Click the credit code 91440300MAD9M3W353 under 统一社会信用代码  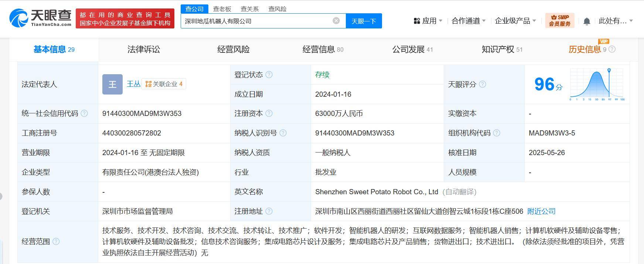click(x=142, y=113)
